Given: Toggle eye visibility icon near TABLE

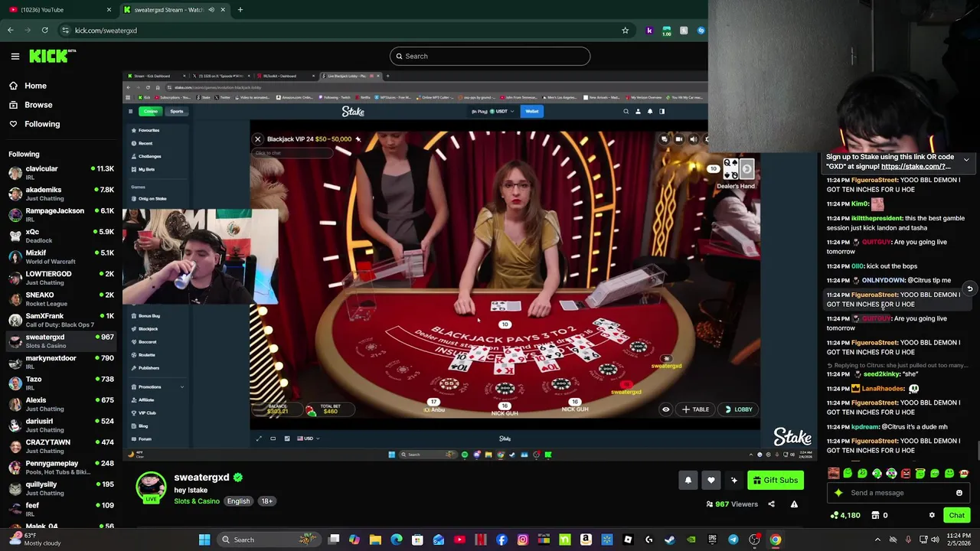Looking at the screenshot, I should coord(665,409).
